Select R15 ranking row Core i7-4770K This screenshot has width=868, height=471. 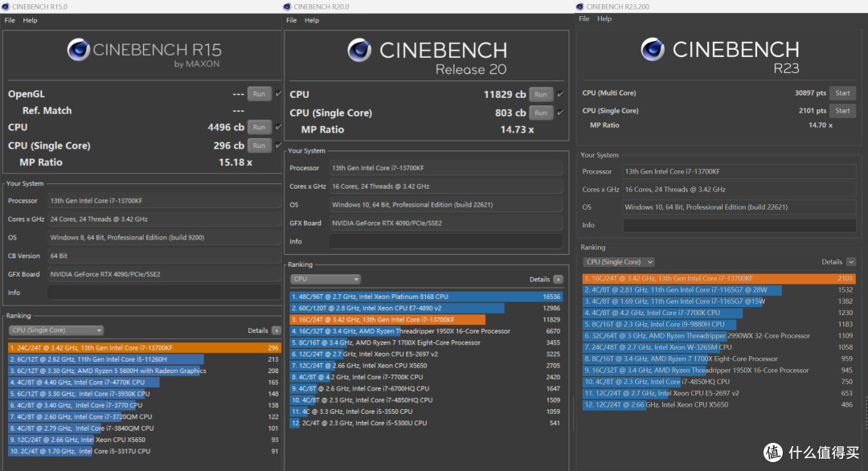(145, 383)
